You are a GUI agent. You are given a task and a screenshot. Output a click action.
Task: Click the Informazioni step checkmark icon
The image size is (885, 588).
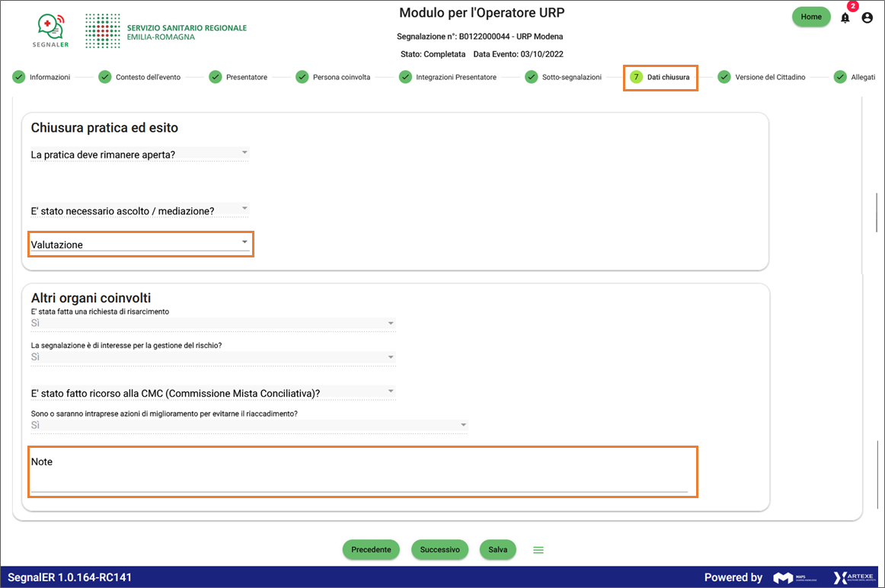pyautogui.click(x=18, y=77)
